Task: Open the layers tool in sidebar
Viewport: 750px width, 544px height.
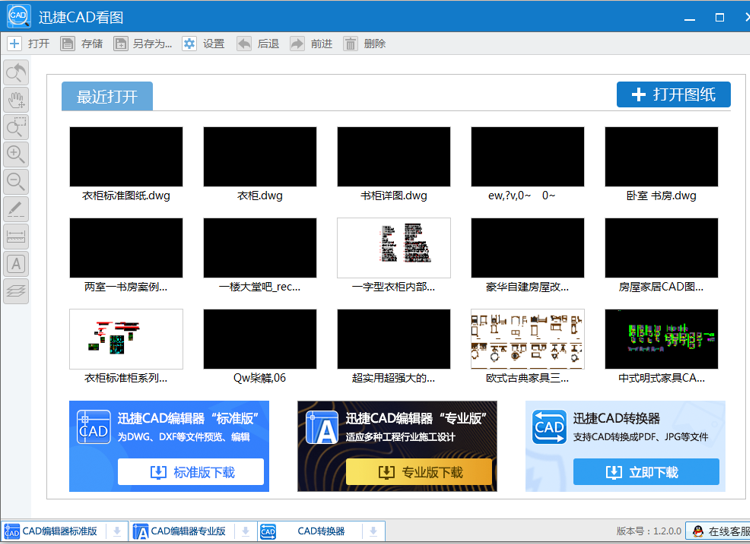Action: [x=16, y=291]
